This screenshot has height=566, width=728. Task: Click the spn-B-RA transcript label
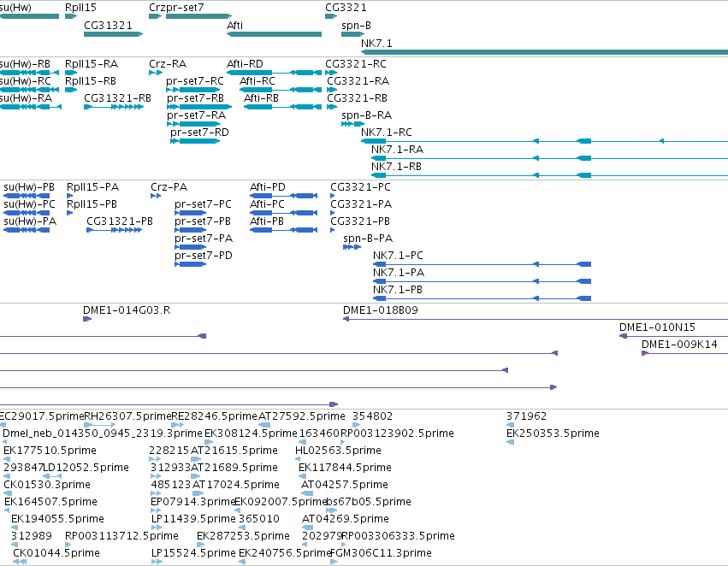[367, 115]
